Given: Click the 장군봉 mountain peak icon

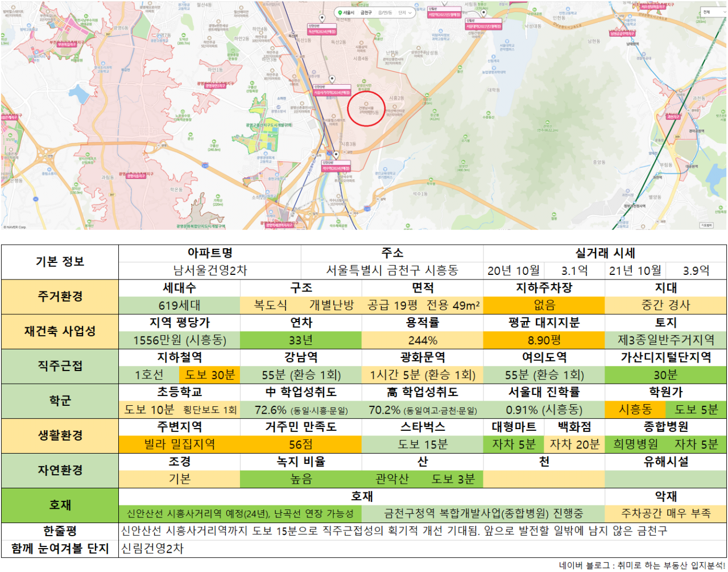Looking at the screenshot, I should pyautogui.click(x=434, y=111).
